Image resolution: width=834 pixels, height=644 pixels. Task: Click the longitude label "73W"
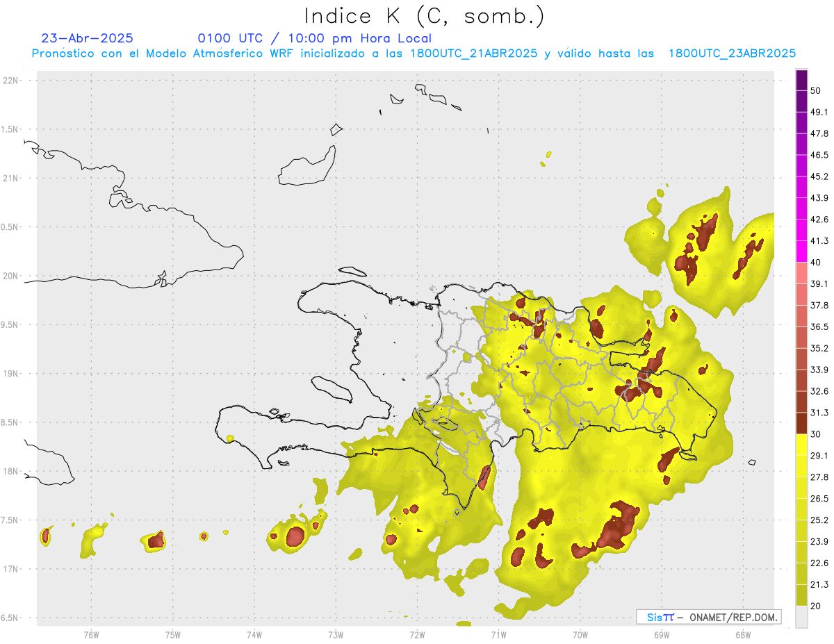(x=336, y=635)
